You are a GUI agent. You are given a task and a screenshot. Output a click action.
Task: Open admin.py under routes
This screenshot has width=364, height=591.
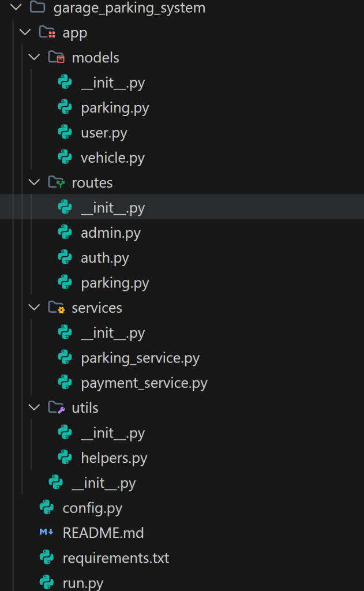pos(110,233)
